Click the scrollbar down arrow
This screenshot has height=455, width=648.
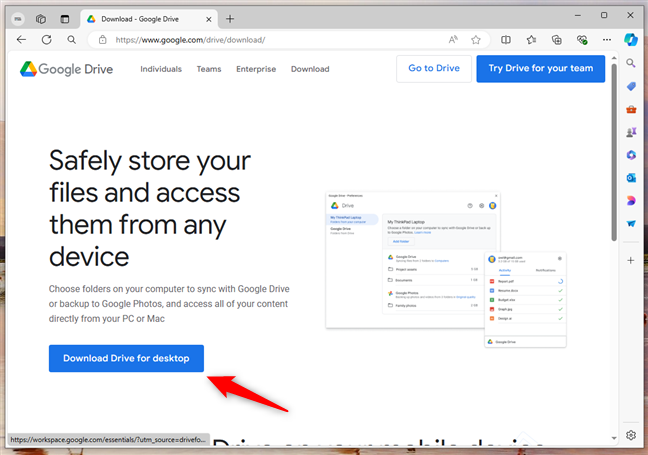614,438
